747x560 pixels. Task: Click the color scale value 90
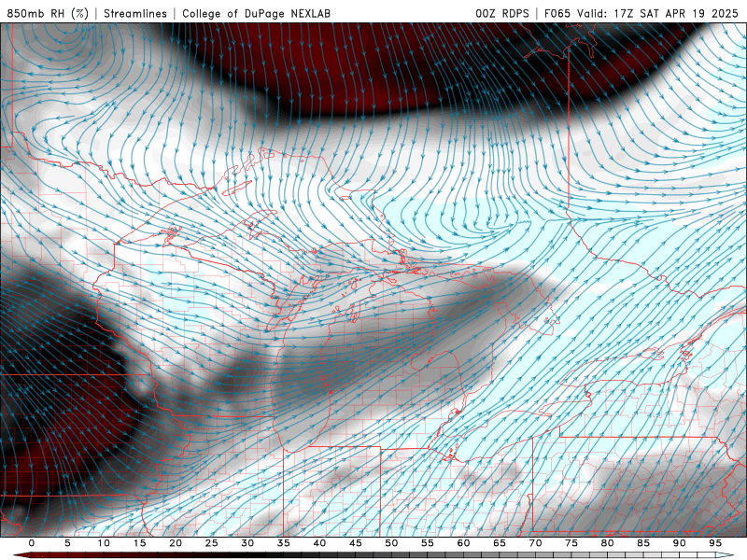(679, 543)
